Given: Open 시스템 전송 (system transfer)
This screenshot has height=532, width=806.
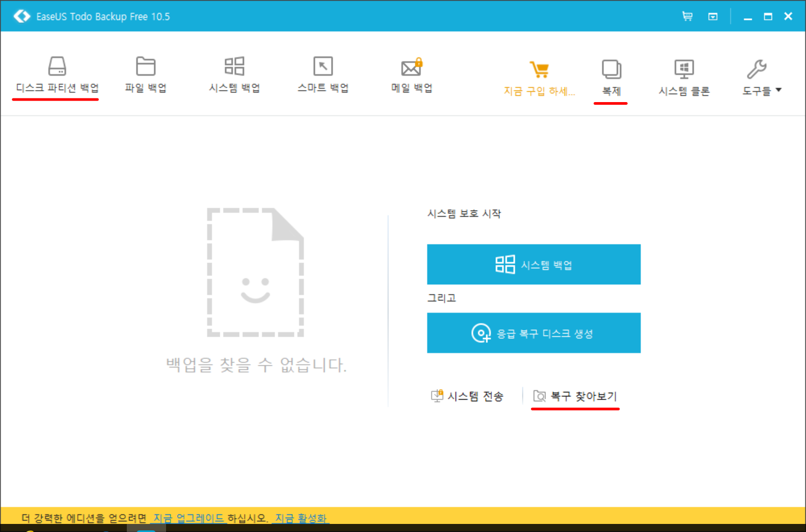Looking at the screenshot, I should pos(467,397).
